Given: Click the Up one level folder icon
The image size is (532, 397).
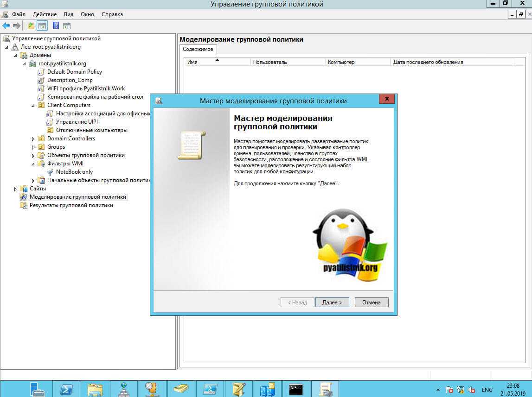Looking at the screenshot, I should tap(31, 26).
